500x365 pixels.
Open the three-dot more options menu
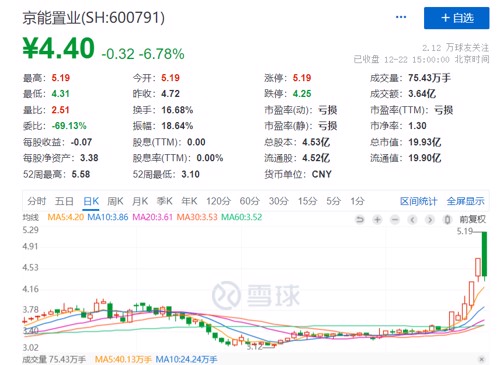401,17
